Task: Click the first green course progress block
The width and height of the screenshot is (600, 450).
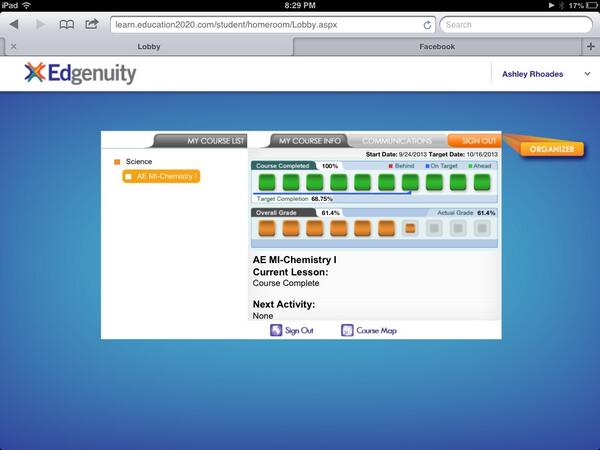Action: [267, 182]
